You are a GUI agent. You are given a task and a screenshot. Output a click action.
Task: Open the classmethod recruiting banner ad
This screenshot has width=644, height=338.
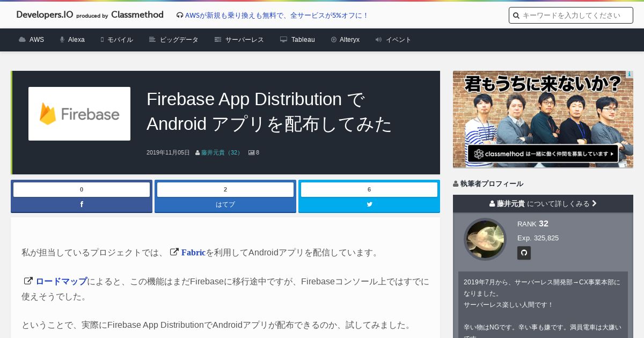tap(543, 119)
